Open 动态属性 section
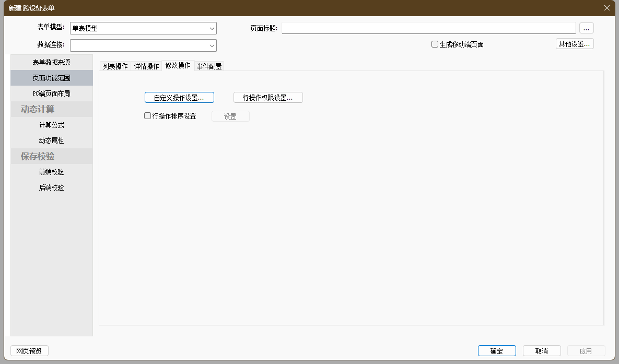Image resolution: width=619 pixels, height=364 pixels. point(51,140)
